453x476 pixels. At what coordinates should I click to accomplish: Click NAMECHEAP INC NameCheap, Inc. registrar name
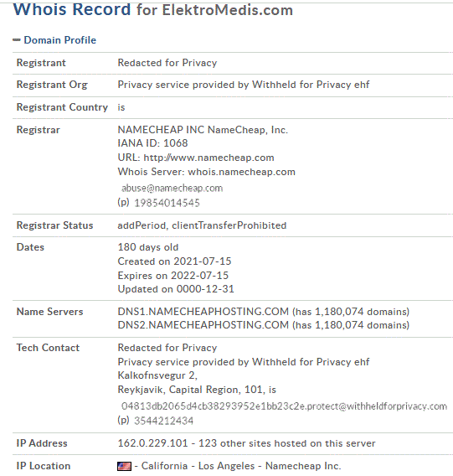203,130
